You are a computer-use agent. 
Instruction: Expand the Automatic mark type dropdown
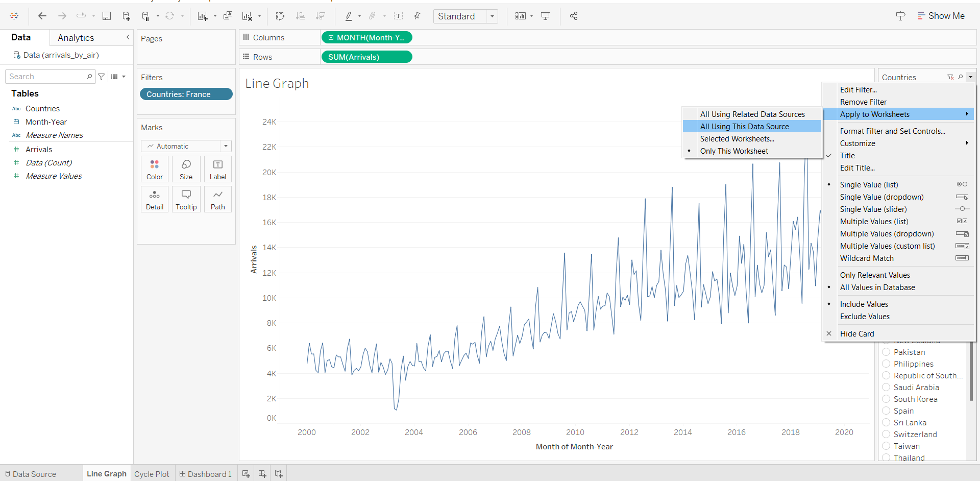[186, 146]
